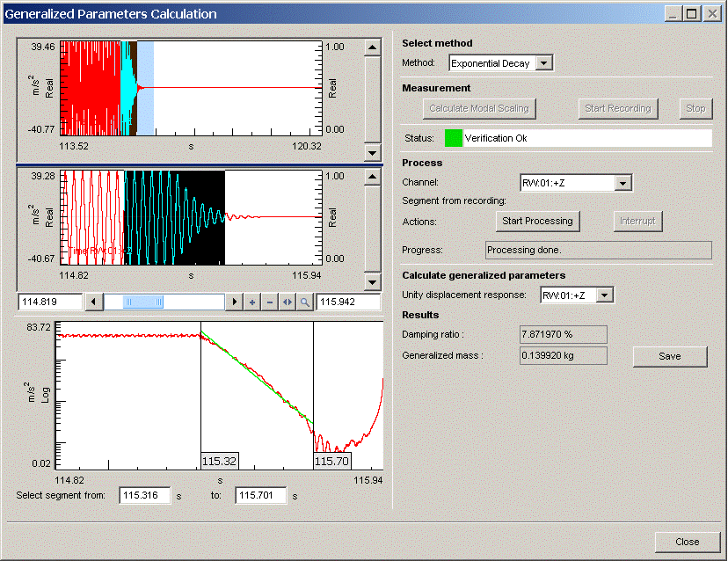Click the fit-horizontal arrows icon

(288, 302)
